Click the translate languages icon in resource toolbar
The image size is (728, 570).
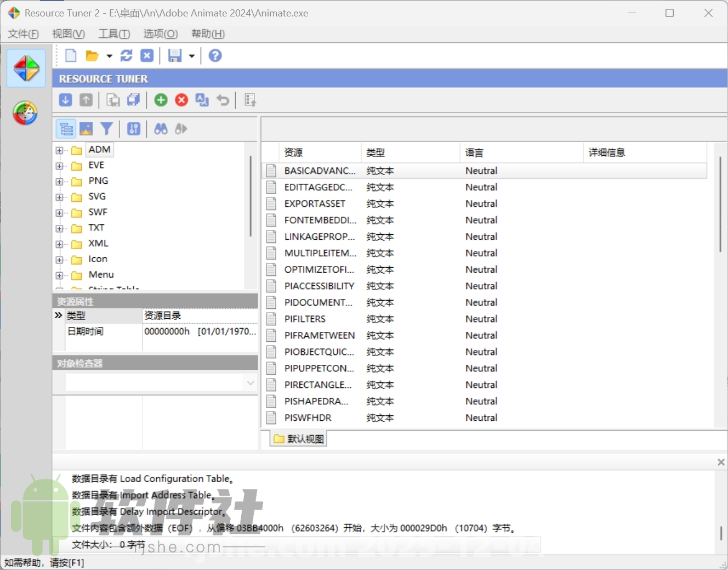click(202, 100)
